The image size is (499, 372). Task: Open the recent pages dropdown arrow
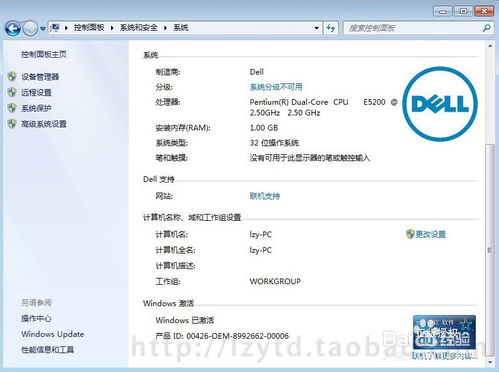[43, 29]
